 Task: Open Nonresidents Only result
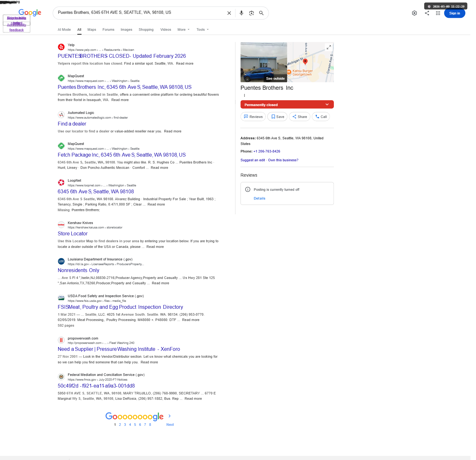[78, 270]
